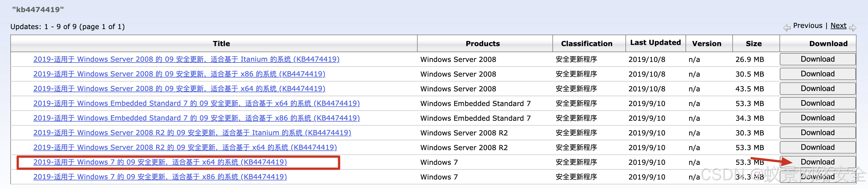Download the 30.5 MB Server 2008 x86 update
This screenshot has height=189, width=868.
click(x=817, y=74)
